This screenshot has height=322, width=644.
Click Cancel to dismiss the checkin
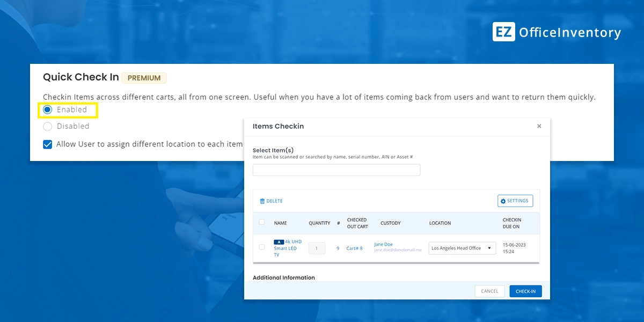coord(489,291)
